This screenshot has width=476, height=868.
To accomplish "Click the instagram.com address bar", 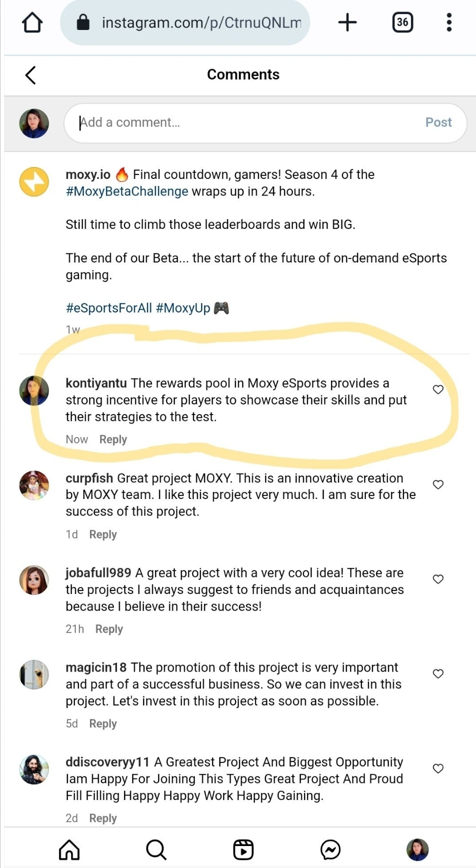I will [x=200, y=22].
